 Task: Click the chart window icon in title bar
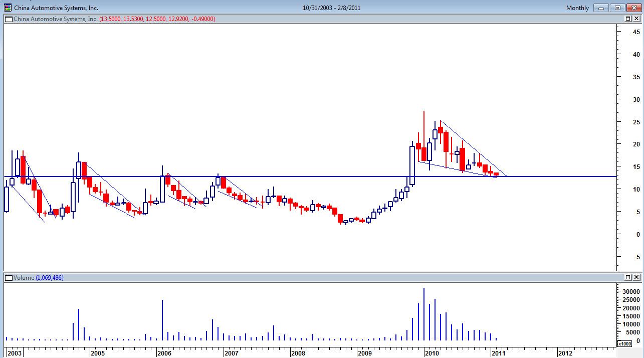pos(8,8)
